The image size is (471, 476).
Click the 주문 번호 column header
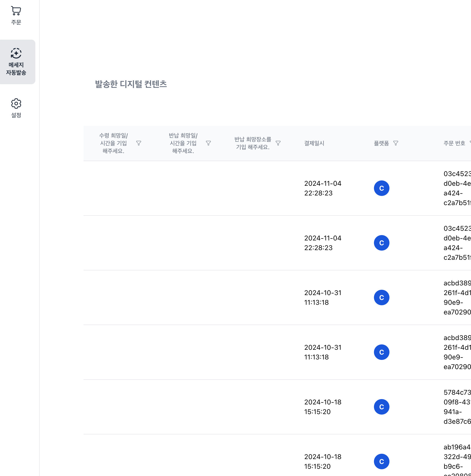[454, 143]
